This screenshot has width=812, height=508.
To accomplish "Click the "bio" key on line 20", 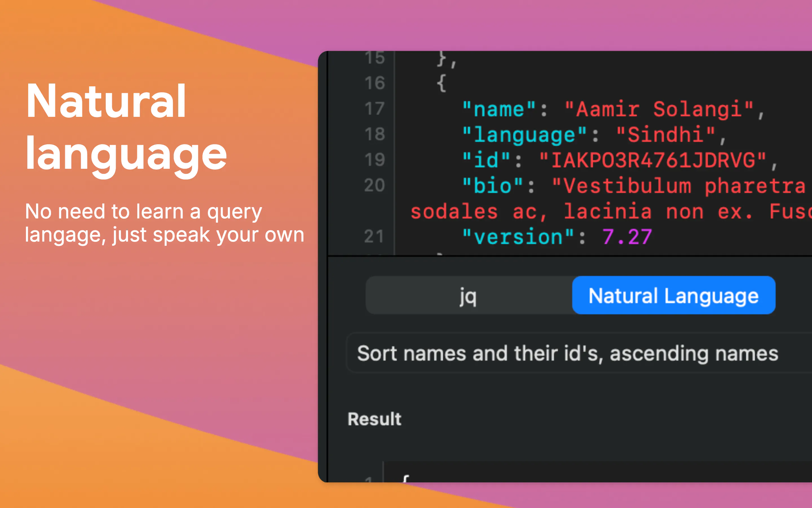I will (x=493, y=185).
